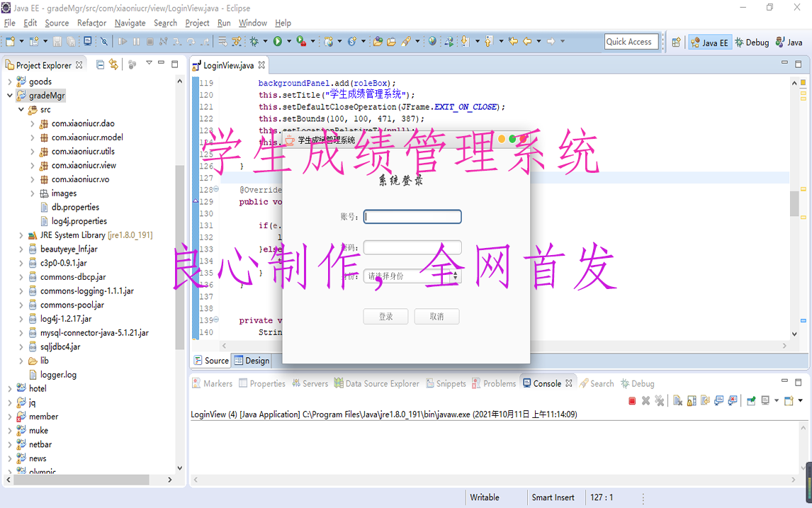Close the LoginView.java editor tab
812x508 pixels.
coord(261,65)
